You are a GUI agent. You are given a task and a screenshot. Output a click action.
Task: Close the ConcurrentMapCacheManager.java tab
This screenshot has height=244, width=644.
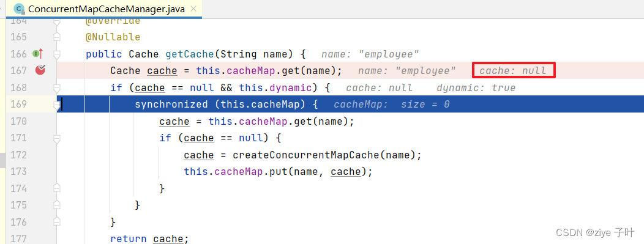point(194,9)
